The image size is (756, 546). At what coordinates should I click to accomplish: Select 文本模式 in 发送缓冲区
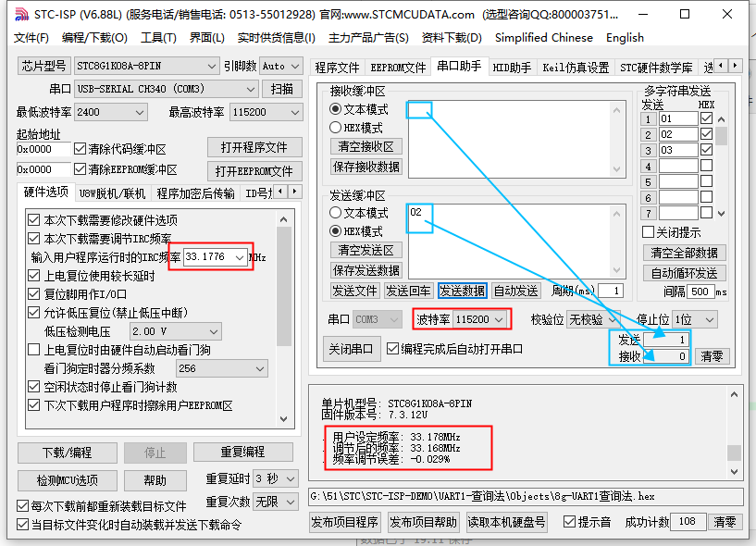[x=359, y=213]
